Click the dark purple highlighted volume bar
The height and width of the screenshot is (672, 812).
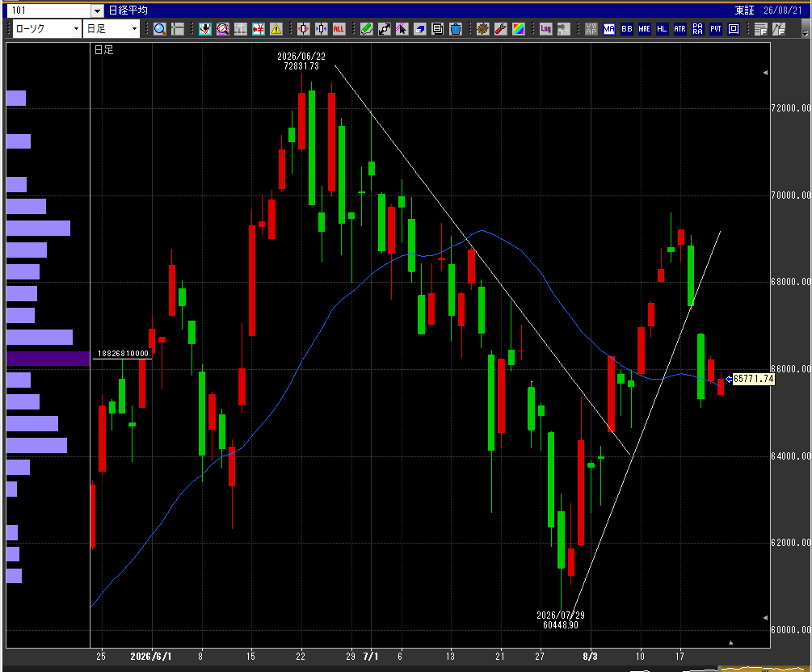click(48, 359)
